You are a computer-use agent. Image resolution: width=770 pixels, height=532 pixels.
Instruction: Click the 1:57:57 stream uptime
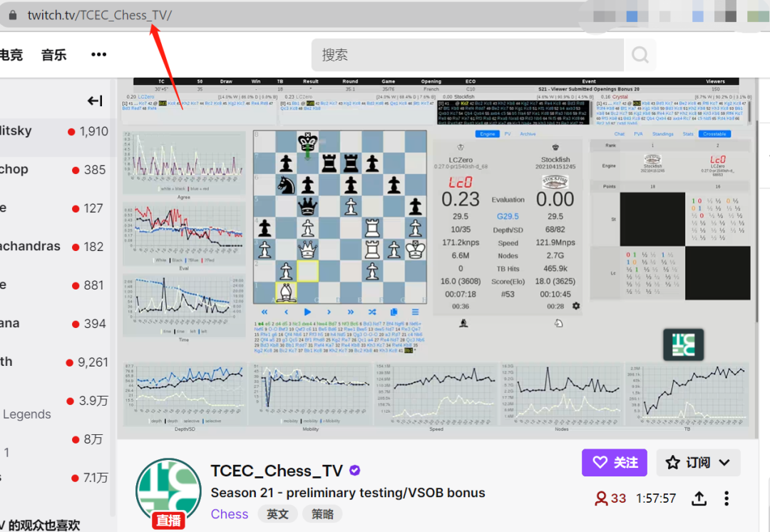point(656,498)
